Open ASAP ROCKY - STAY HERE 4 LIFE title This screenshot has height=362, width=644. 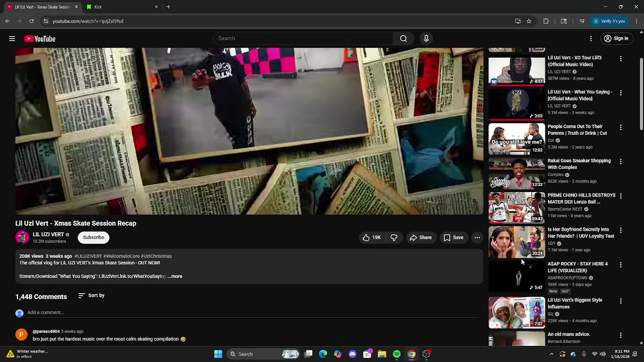(578, 267)
